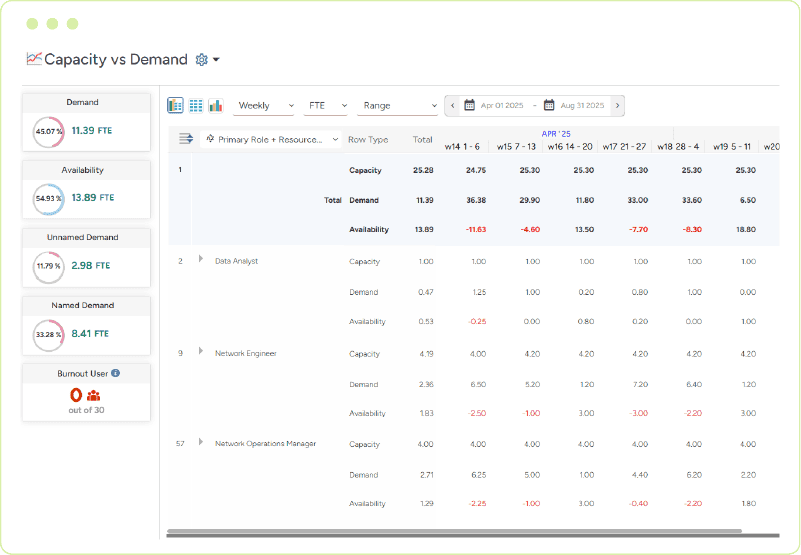Viewport: 801px width, 555px height.
Task: Select the Demand summary card header
Action: [x=86, y=102]
